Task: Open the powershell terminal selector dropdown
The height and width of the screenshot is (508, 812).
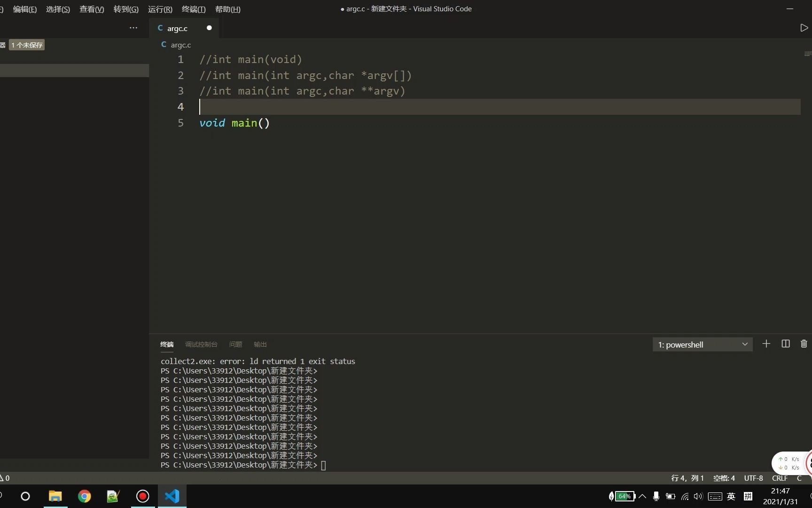Action: coord(703,344)
